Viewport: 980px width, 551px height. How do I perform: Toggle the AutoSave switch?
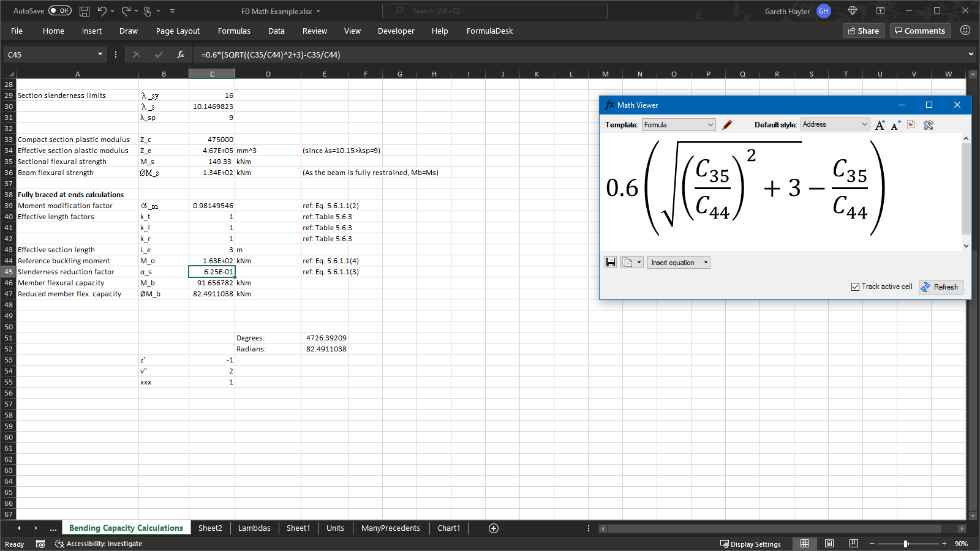point(60,11)
